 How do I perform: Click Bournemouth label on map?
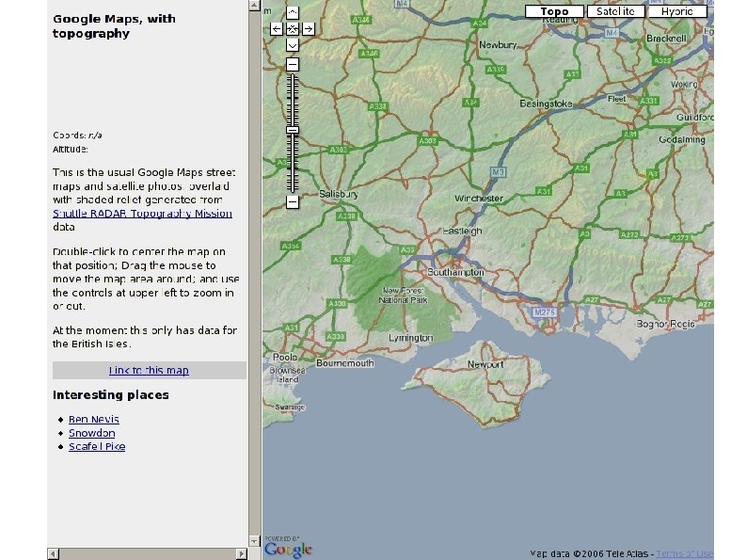[345, 363]
